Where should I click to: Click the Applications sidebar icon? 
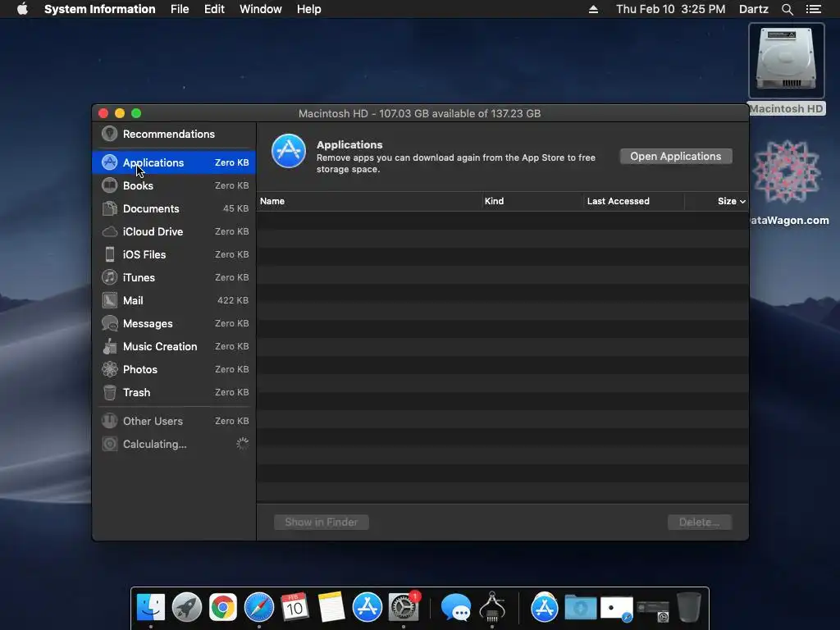point(109,162)
